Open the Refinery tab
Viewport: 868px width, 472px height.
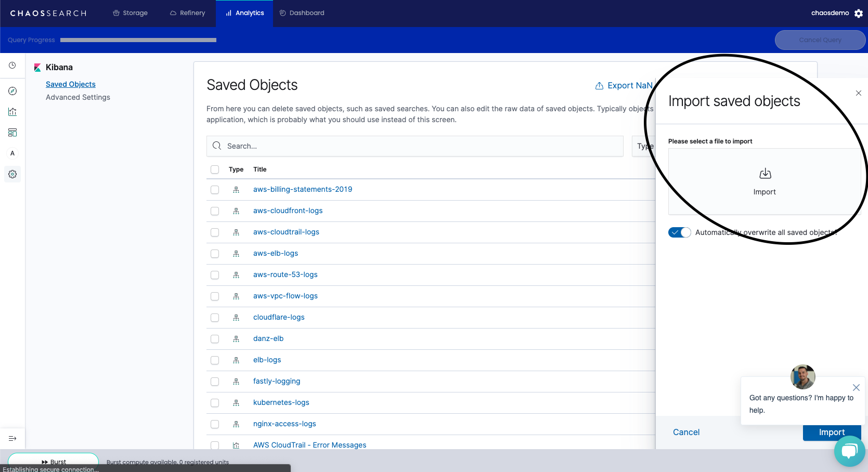coord(187,13)
